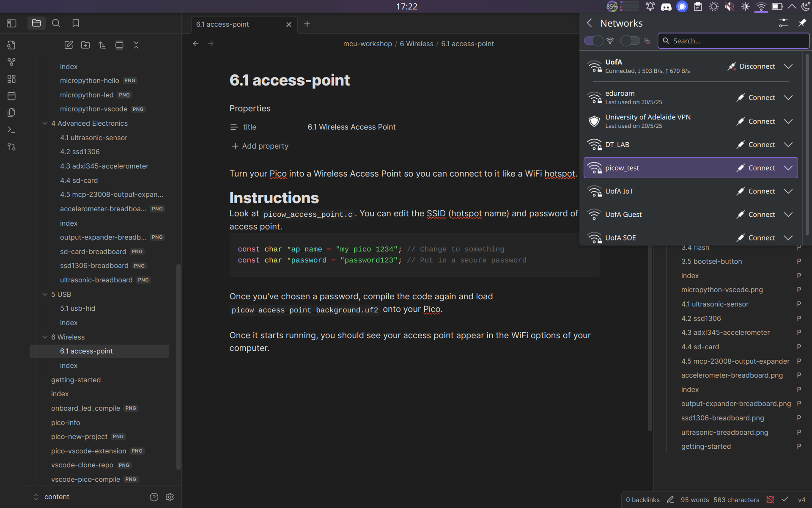This screenshot has width=812, height=508.
Task: Open the Signal tray icon
Action: pyautogui.click(x=682, y=6)
